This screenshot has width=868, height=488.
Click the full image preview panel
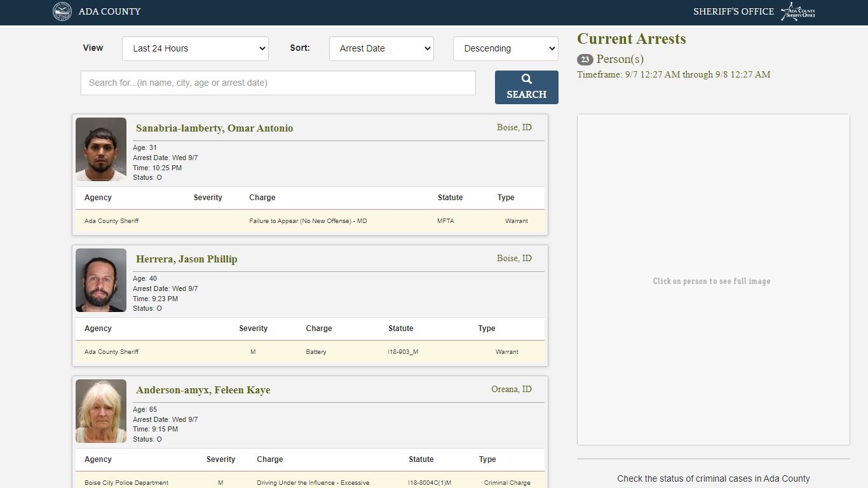[713, 280]
